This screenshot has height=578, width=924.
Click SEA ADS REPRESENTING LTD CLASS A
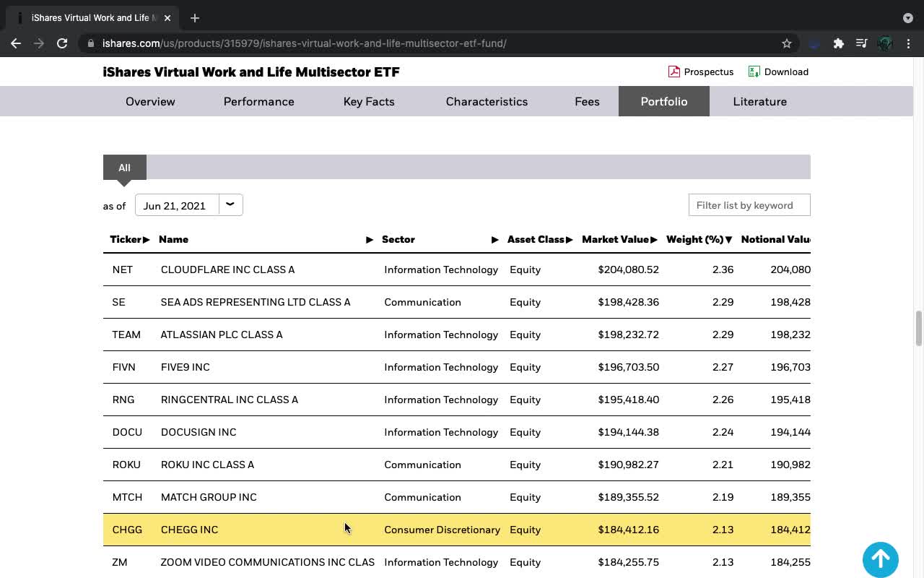coord(256,302)
